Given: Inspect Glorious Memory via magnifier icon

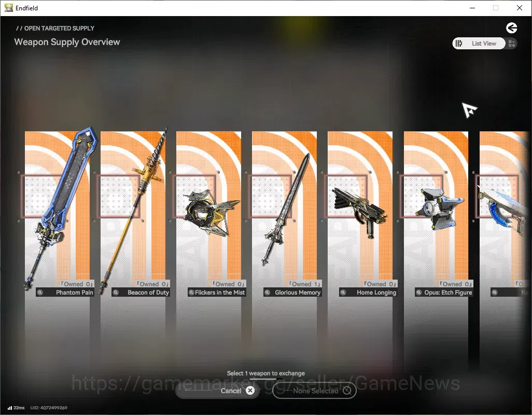Looking at the screenshot, I should 268,292.
